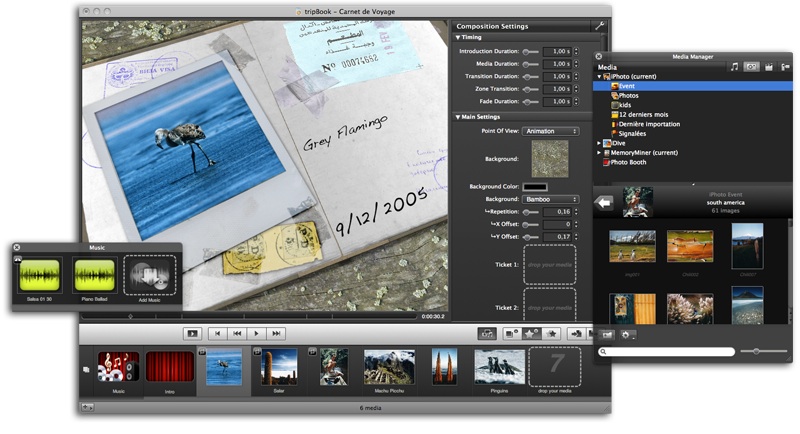Select the music note tab in Media Manager
The width and height of the screenshot is (800, 434).
click(x=734, y=67)
